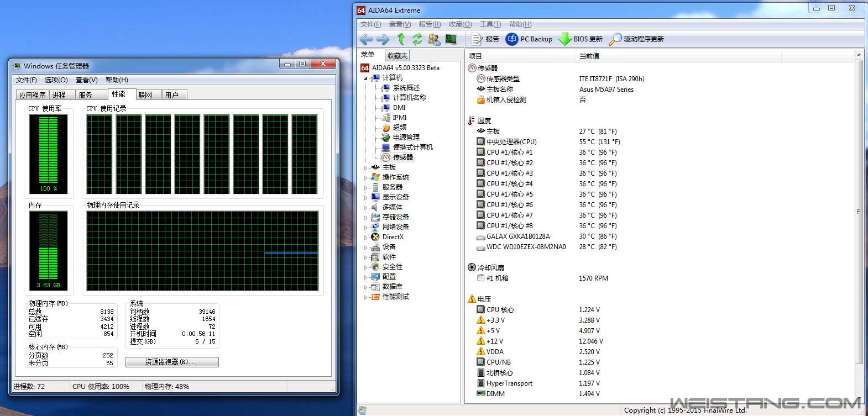This screenshot has width=868, height=416.
Task: Click 驱动程序更新 toolbar button
Action: (636, 39)
